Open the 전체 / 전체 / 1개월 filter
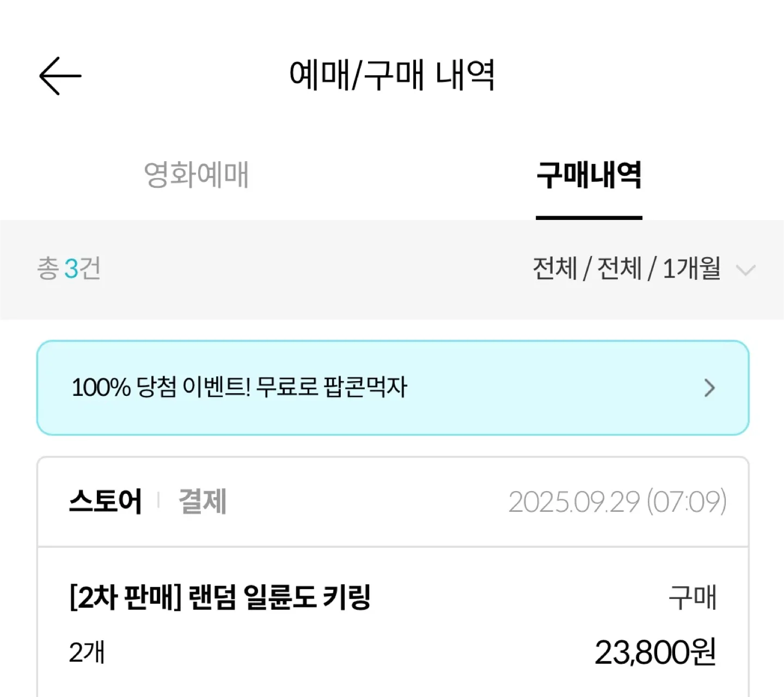Image resolution: width=784 pixels, height=697 pixels. point(626,268)
